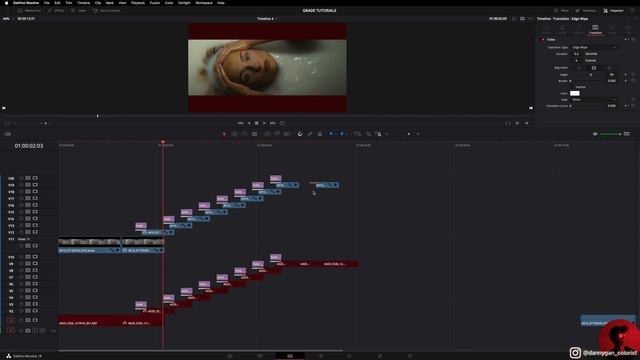
Task: Open the Edit menu
Action: click(58, 3)
